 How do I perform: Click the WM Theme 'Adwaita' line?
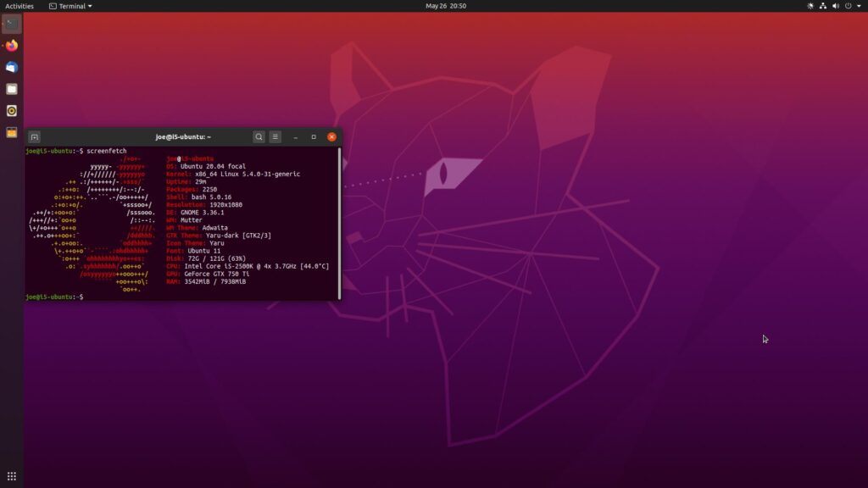pos(197,228)
